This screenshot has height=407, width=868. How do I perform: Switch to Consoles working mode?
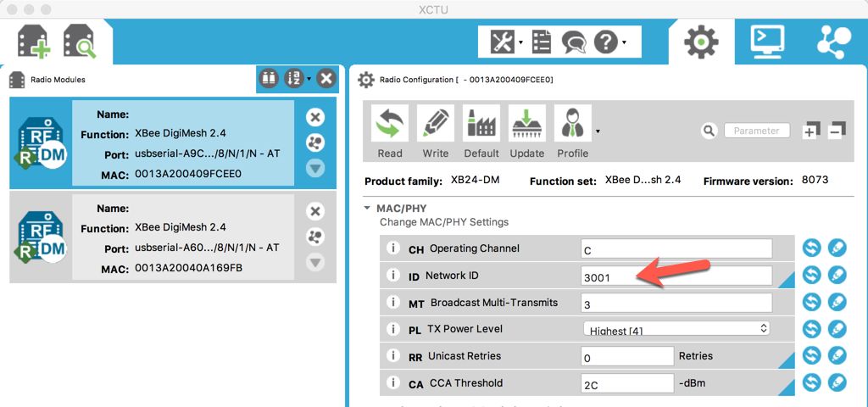click(x=767, y=42)
